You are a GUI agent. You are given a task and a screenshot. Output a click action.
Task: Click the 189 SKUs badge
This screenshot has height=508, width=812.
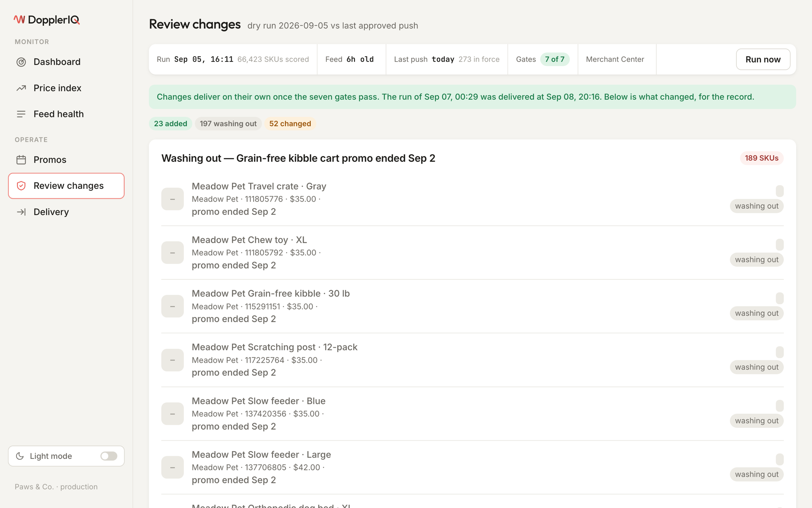point(761,158)
